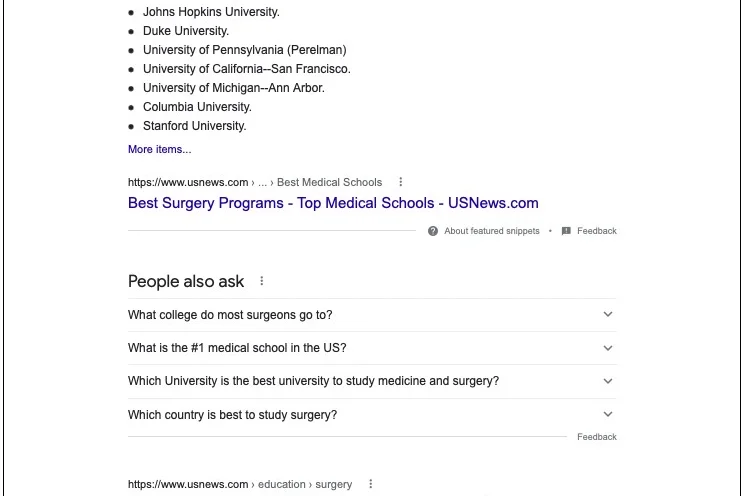This screenshot has height=496, width=745.
Task: Open three-dot menu beside Best Medical Schools breadcrumb
Action: coord(401,182)
